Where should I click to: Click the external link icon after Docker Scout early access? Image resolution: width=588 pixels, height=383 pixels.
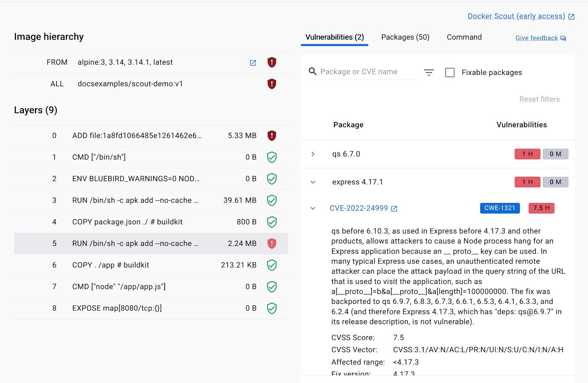[x=571, y=16]
